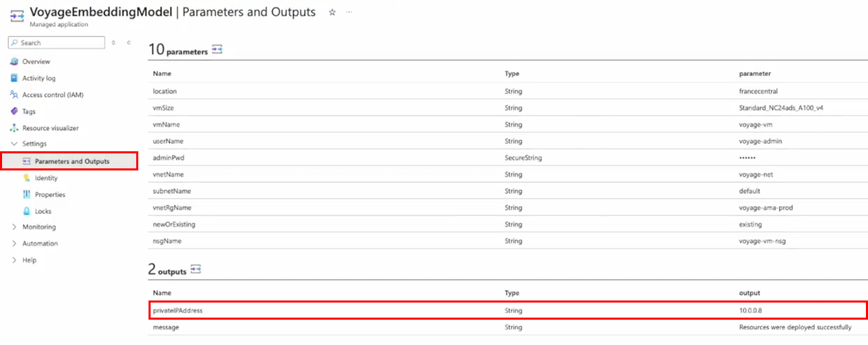Screen dimensions: 868x345
Task: Click the Tags icon in sidebar
Action: (x=14, y=111)
